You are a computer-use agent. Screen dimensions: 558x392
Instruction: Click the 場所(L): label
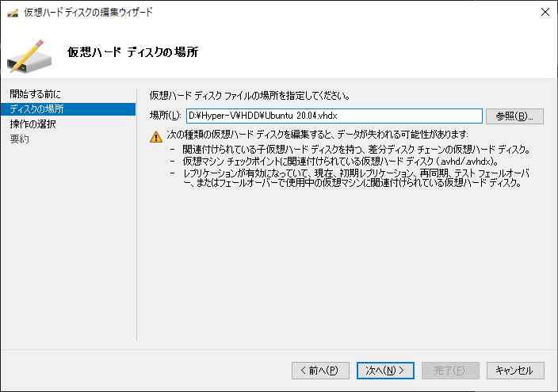165,116
